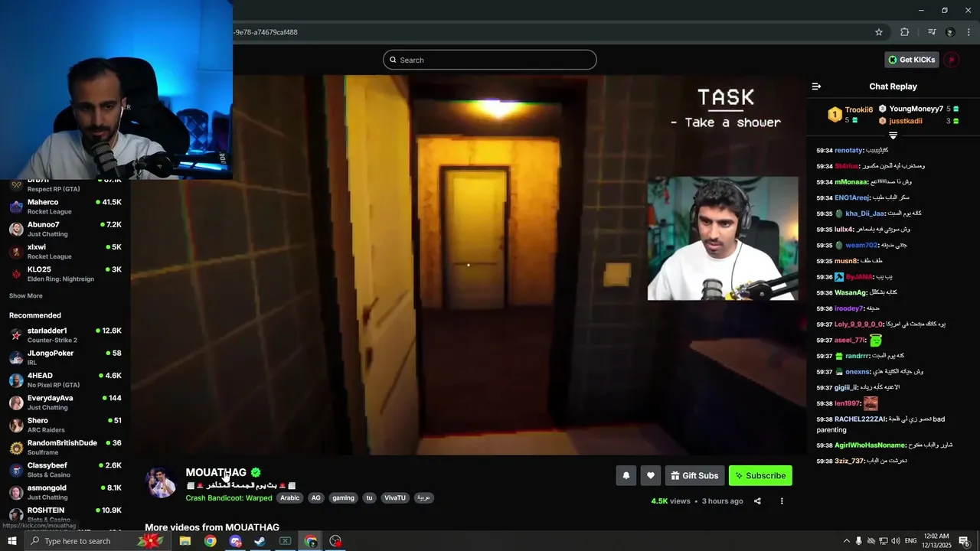Click in the Kick Search field
This screenshot has width=980, height=551.
(490, 60)
